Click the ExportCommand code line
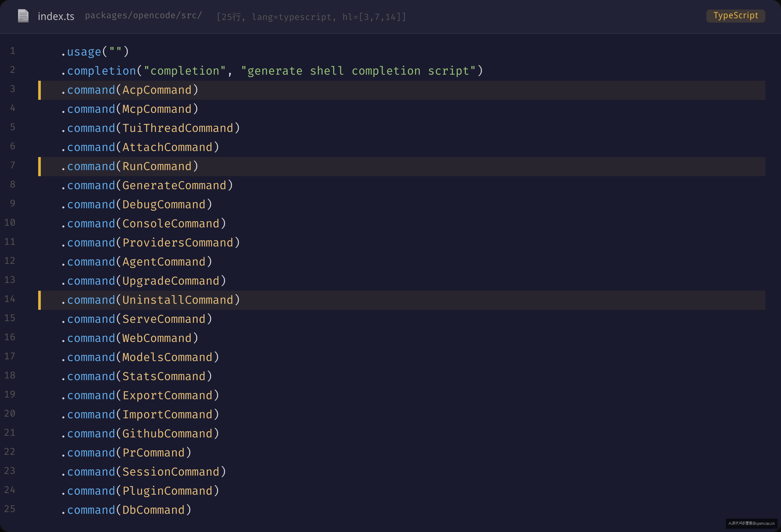Screen dimensions: 781x532 click(140, 396)
